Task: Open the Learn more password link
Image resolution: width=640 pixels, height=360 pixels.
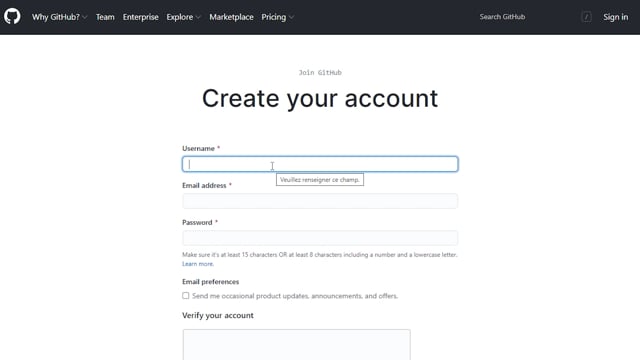Action: pyautogui.click(x=198, y=264)
